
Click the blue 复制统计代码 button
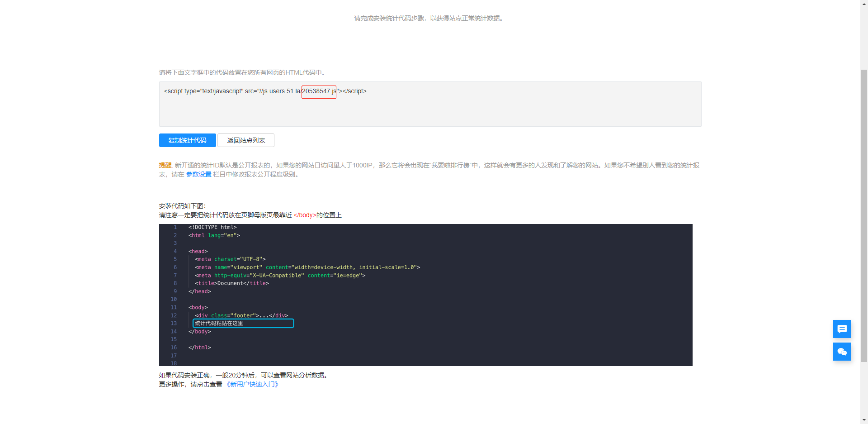187,140
